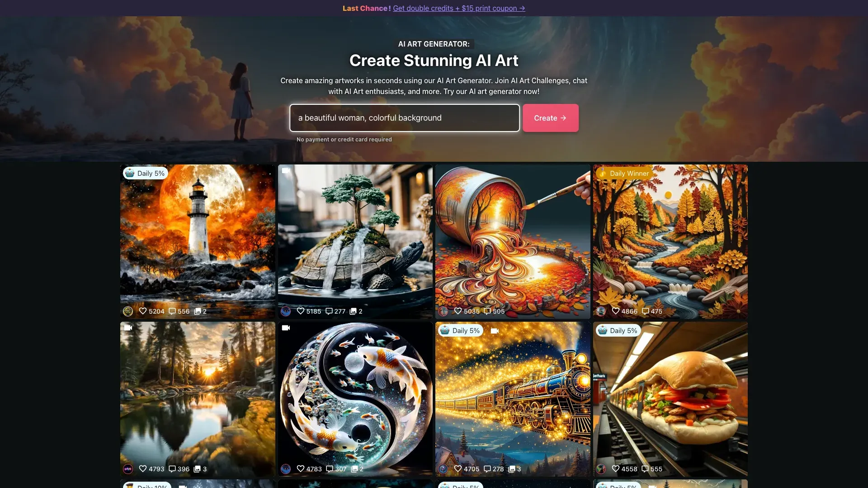Open the koi artwork creator's avatar

(286, 469)
